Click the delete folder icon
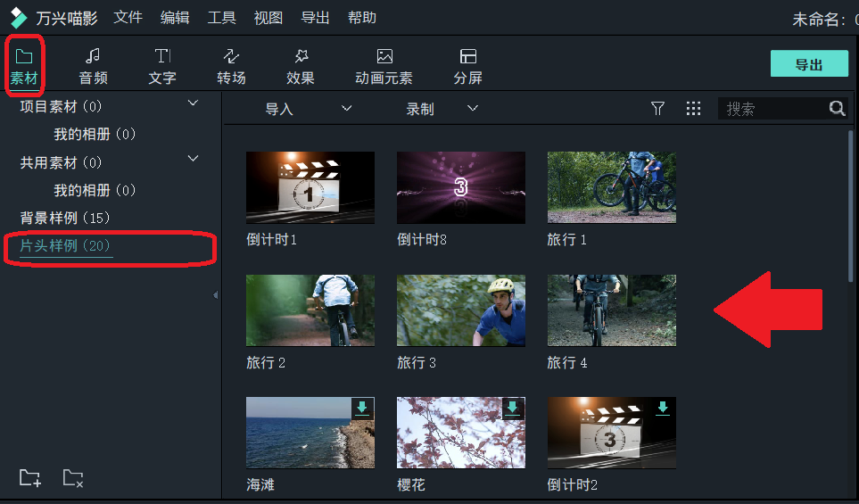Image resolution: width=859 pixels, height=504 pixels. coord(73,478)
